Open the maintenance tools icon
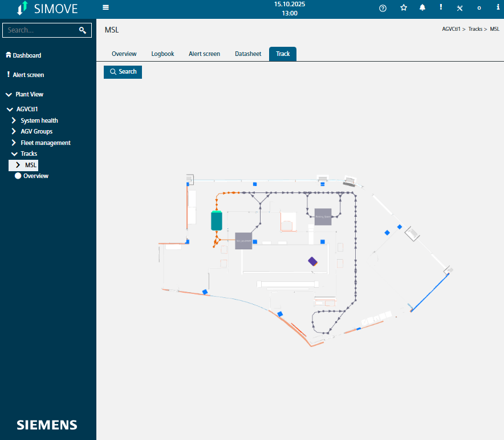Image resolution: width=504 pixels, height=440 pixels. pyautogui.click(x=460, y=8)
